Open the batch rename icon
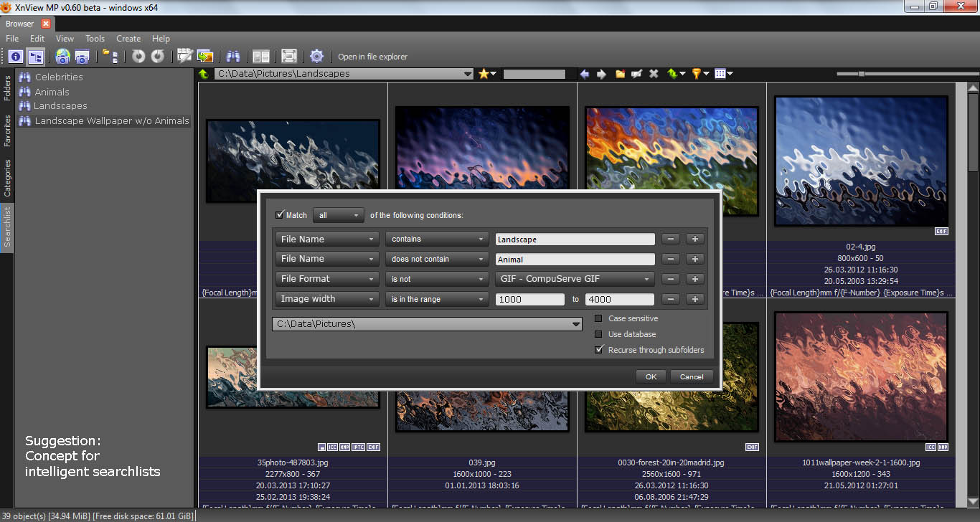Image resolution: width=980 pixels, height=522 pixels. [x=185, y=56]
